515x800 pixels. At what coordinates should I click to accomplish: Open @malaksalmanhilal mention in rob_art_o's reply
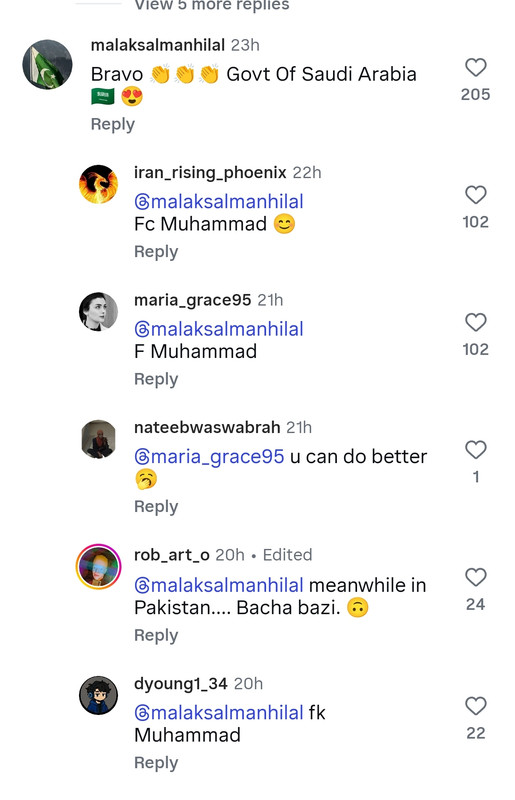219,585
